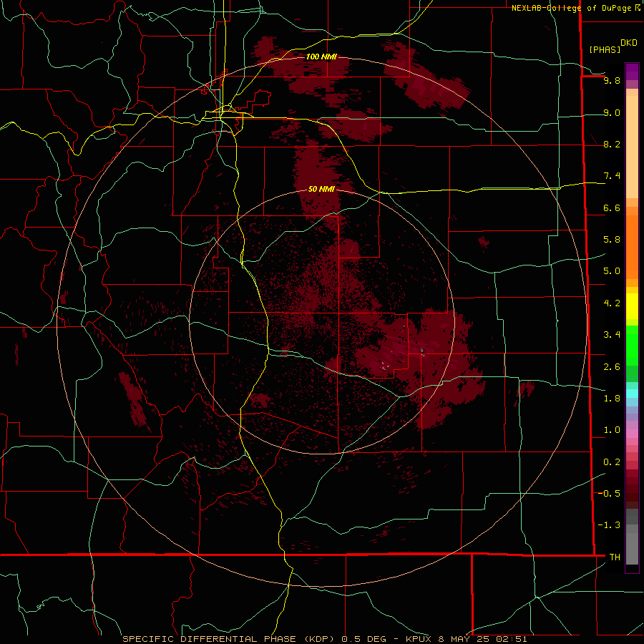Click the 4.2 value on the color scale
644x644 pixels.
point(612,303)
